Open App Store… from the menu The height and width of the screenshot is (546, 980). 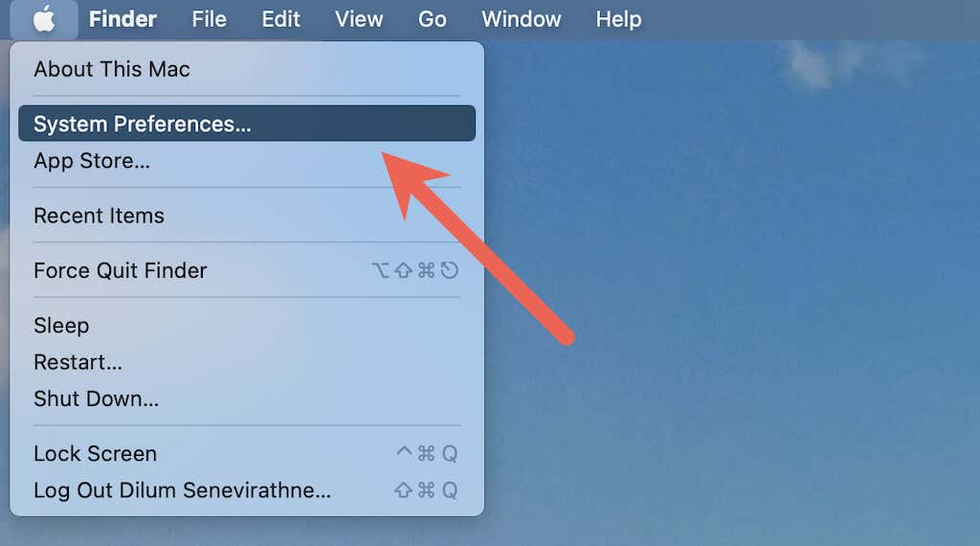247,161
